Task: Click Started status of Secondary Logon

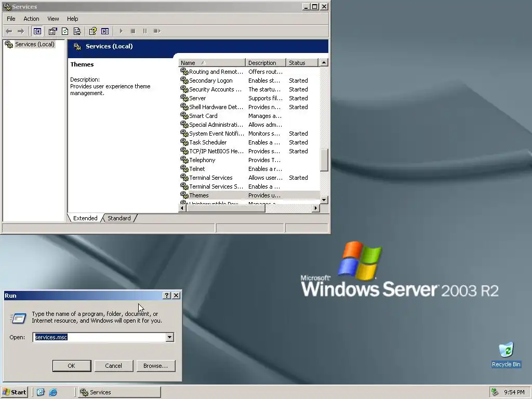Action: (x=298, y=81)
